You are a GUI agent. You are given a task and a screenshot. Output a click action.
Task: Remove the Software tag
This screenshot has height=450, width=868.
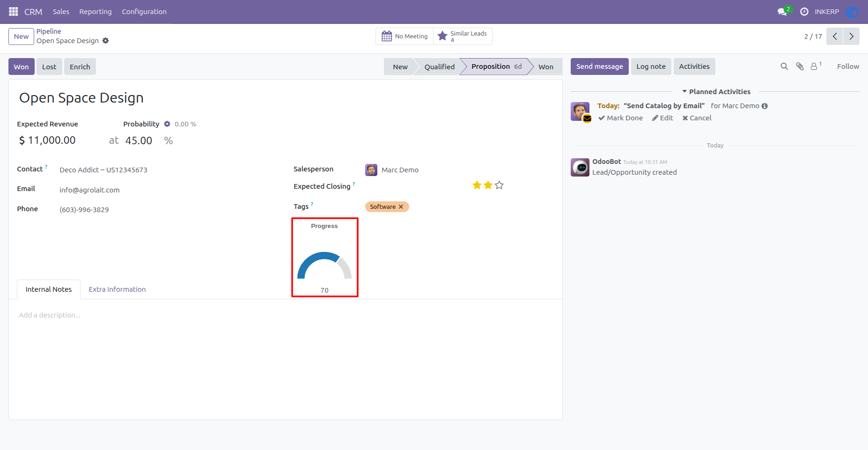[401, 207]
